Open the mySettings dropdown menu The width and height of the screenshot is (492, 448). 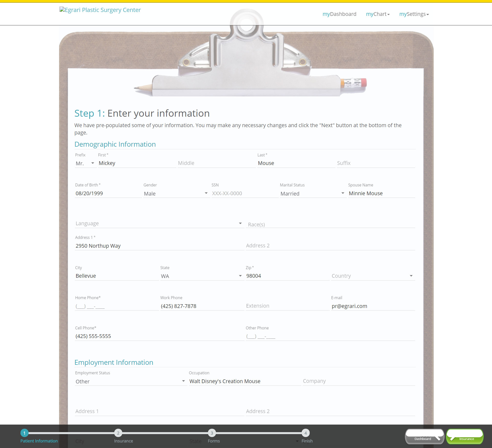(414, 14)
